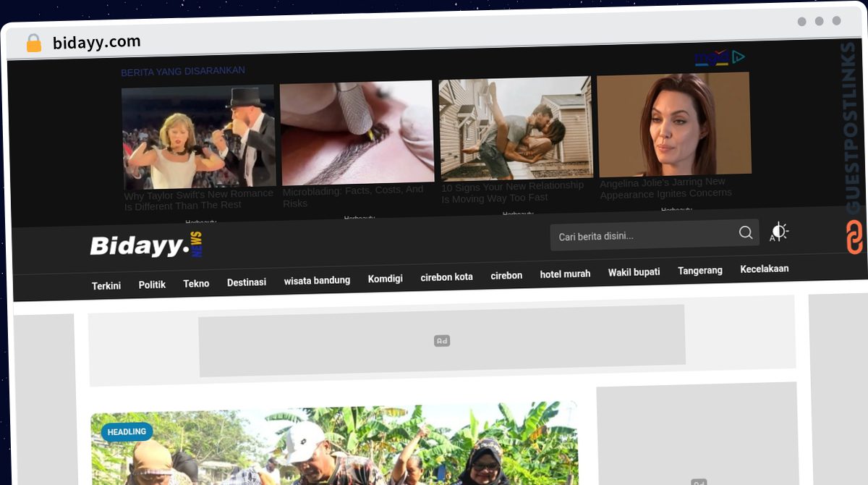868x485 pixels.
Task: Select the Tekno navigation item
Action: [196, 283]
